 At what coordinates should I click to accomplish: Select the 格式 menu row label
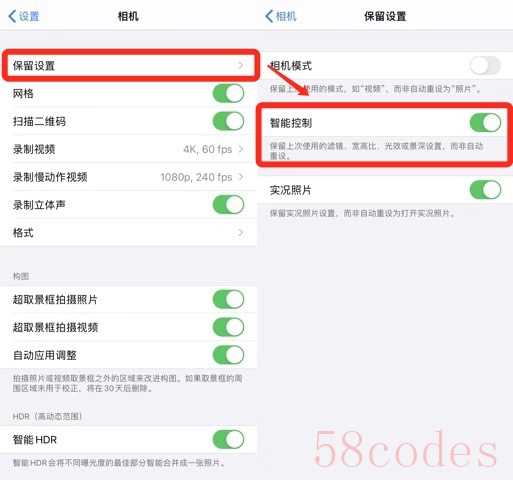tap(23, 232)
